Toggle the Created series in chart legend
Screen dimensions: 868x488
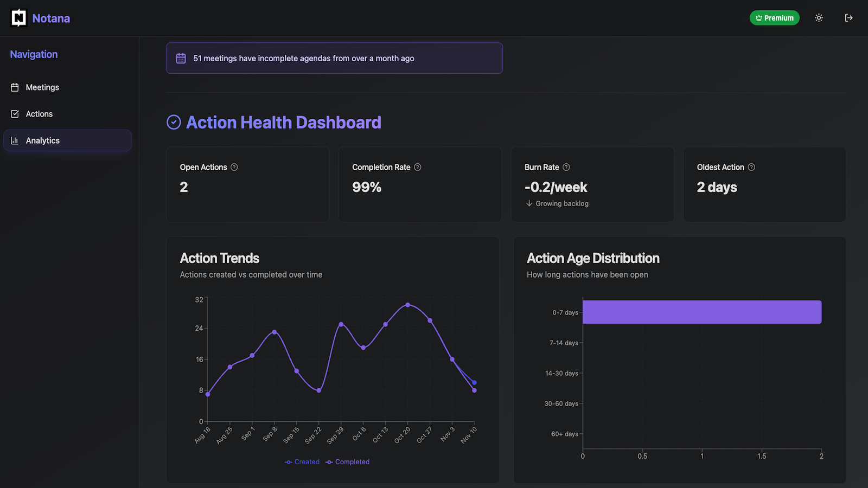point(302,462)
